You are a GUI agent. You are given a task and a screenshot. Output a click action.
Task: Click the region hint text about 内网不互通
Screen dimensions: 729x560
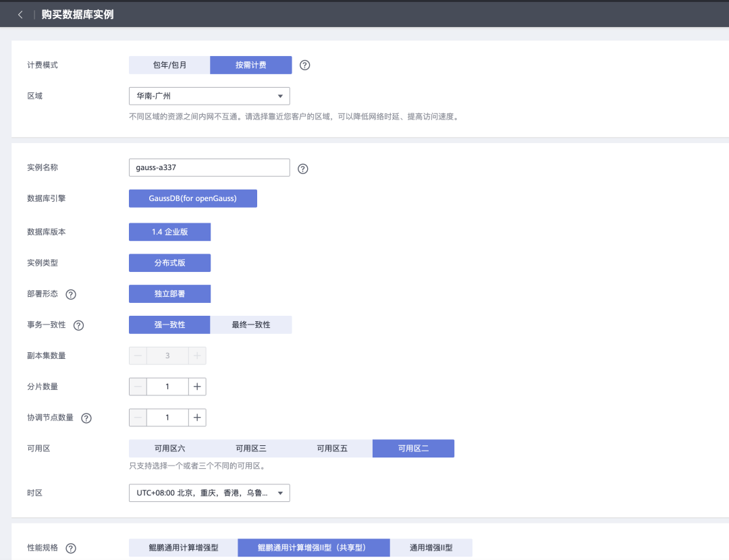coord(295,117)
